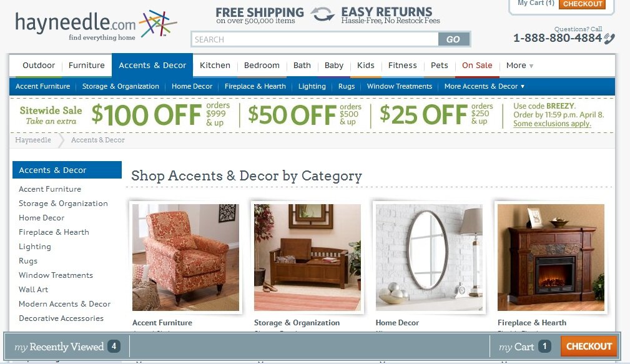630x364 pixels.
Task: Click the hayneedle.com colorful star logo
Action: (158, 24)
